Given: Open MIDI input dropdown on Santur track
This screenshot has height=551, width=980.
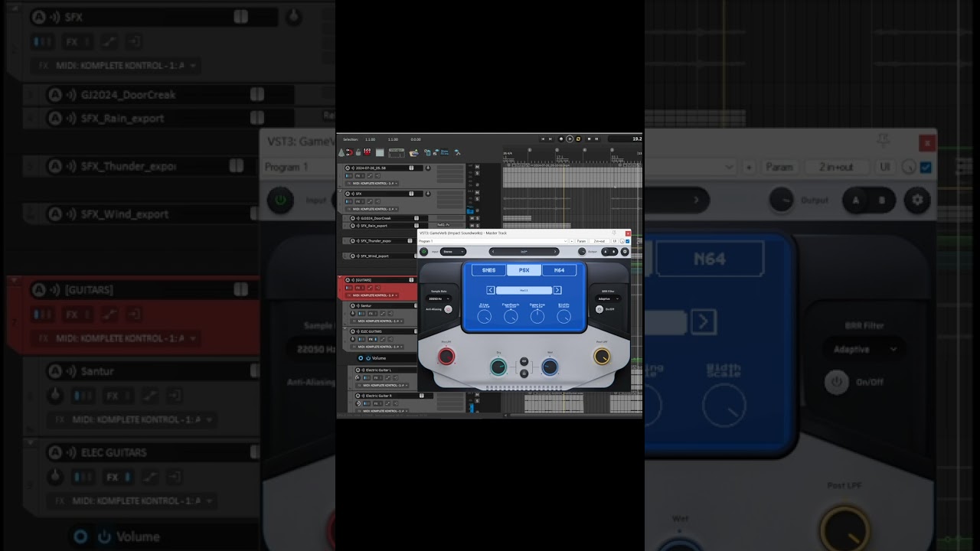Looking at the screenshot, I should pos(377,321).
